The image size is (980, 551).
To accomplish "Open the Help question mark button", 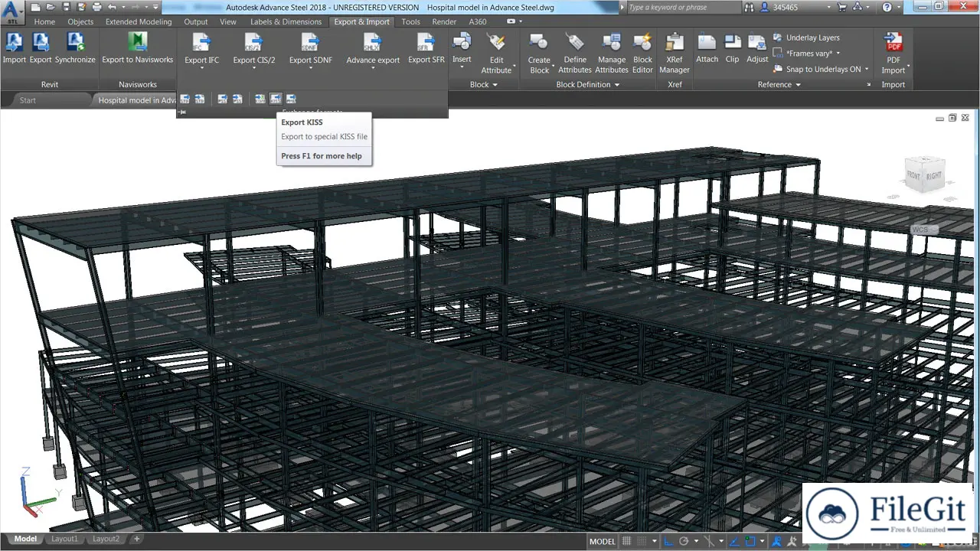I will 887,7.
